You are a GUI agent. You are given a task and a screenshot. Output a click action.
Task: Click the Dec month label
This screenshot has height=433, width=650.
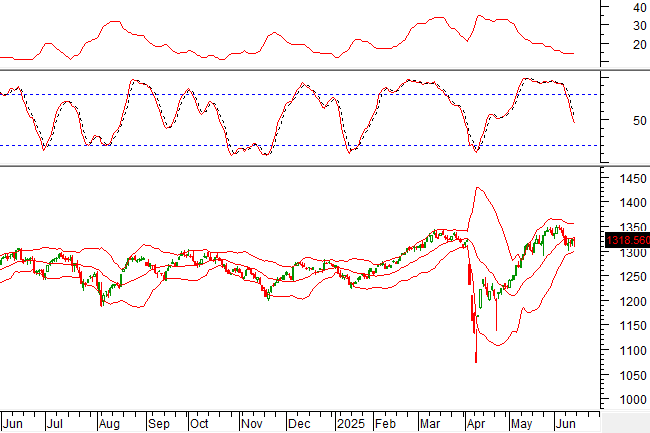point(299,424)
